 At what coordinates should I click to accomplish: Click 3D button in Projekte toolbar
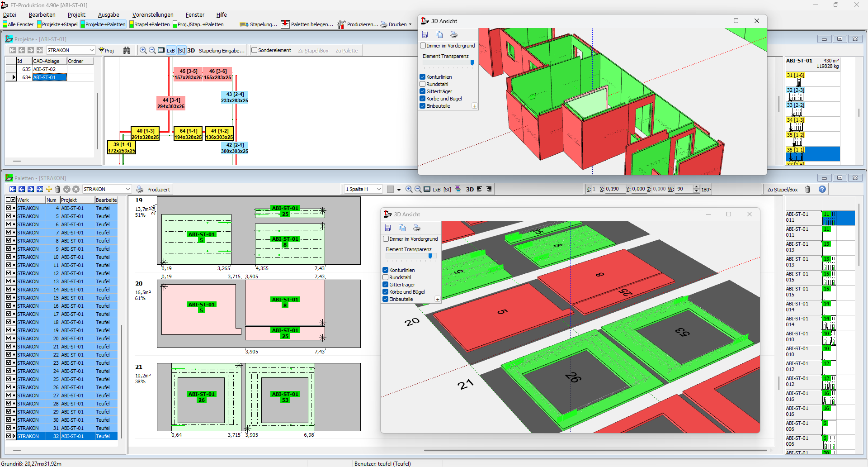pyautogui.click(x=191, y=50)
